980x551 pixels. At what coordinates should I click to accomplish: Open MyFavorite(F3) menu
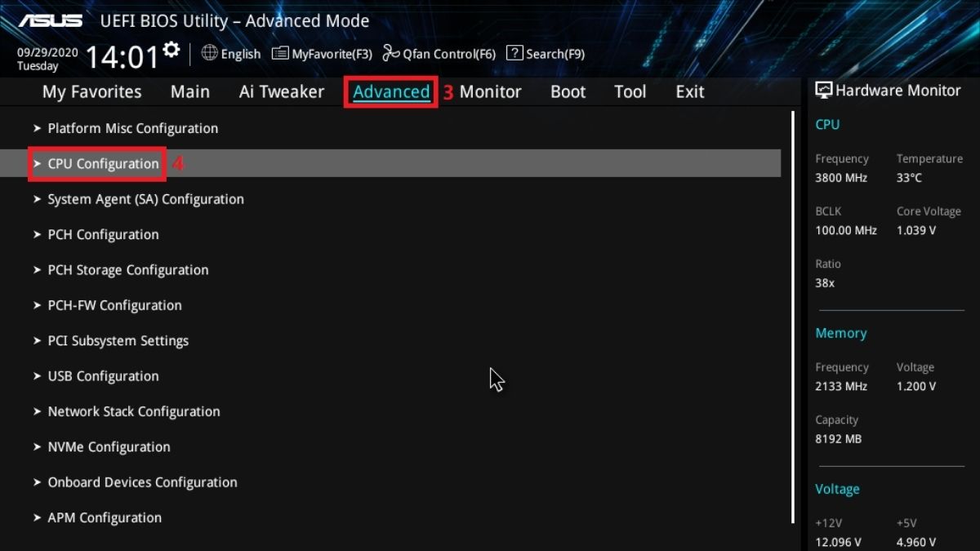tap(332, 54)
